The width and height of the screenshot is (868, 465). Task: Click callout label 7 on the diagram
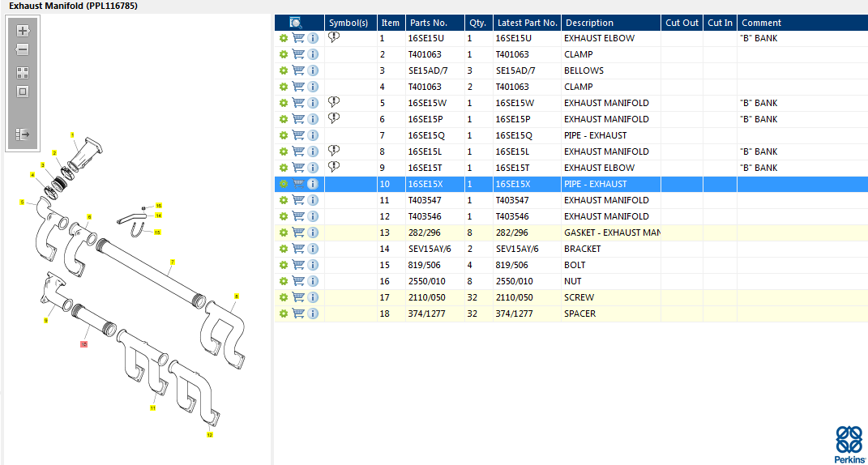(173, 262)
